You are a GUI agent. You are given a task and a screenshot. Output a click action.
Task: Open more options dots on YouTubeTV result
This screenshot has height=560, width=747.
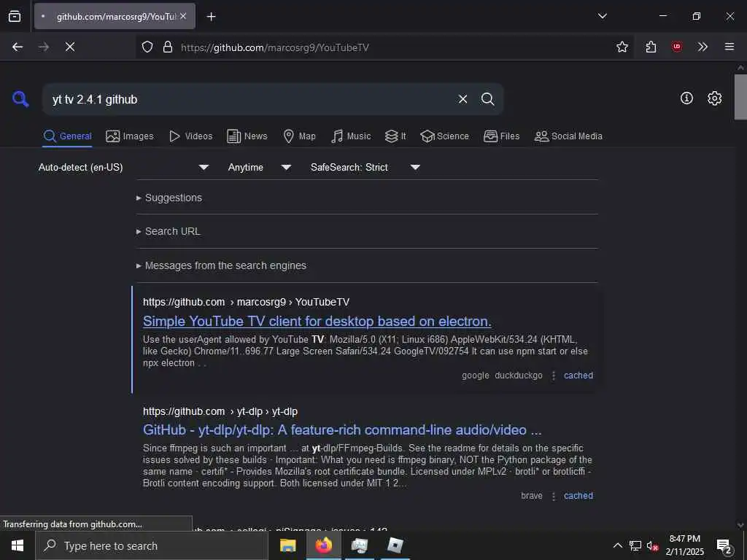coord(553,376)
